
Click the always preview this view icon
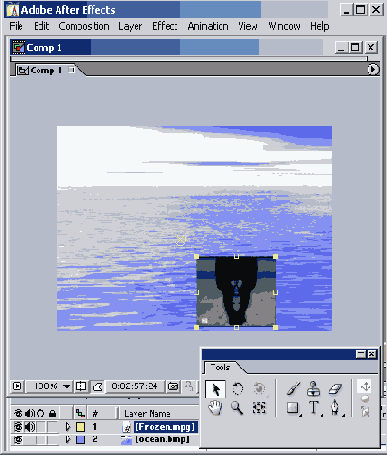click(17, 386)
